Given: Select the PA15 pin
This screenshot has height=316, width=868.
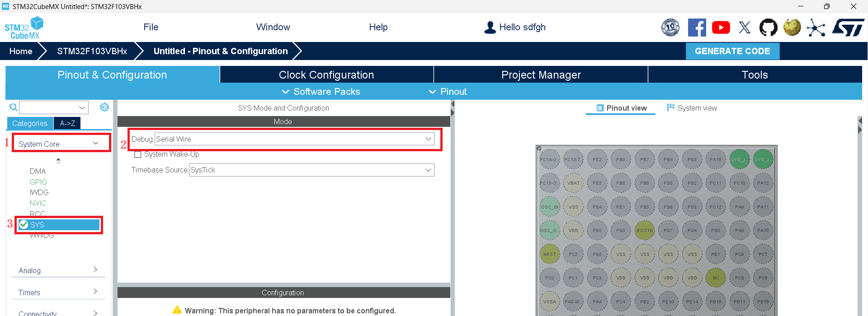Looking at the screenshot, I should point(715,159).
